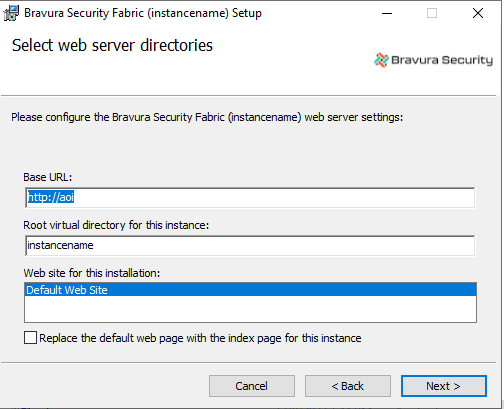Viewport: 504px width, 409px height.
Task: Close the Setup dialog with X
Action: click(478, 13)
